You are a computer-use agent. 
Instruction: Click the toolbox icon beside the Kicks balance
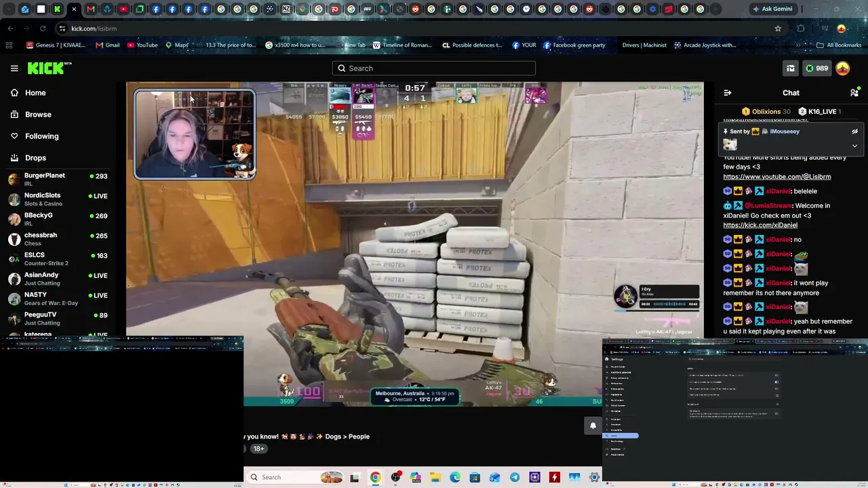point(791,68)
